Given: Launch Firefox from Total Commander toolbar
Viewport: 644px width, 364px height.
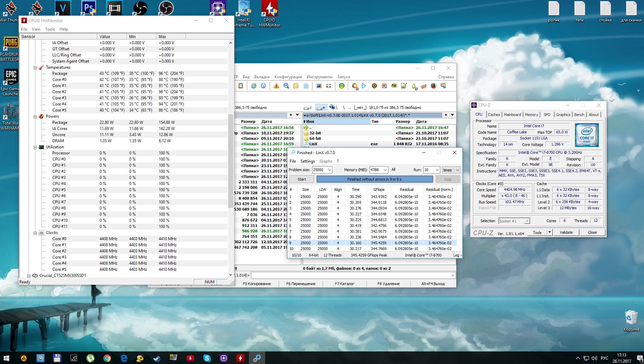Looking at the screenshot, I should [x=433, y=86].
